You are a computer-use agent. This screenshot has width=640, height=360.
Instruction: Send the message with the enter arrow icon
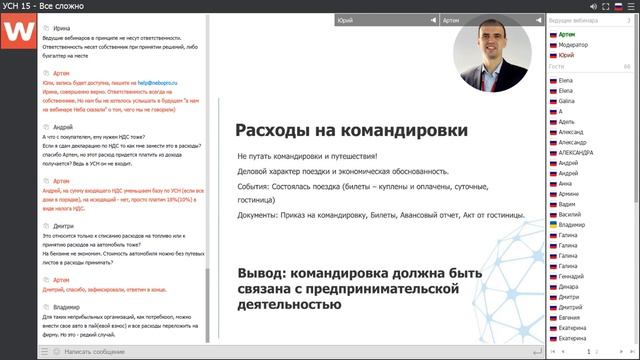coord(538,351)
